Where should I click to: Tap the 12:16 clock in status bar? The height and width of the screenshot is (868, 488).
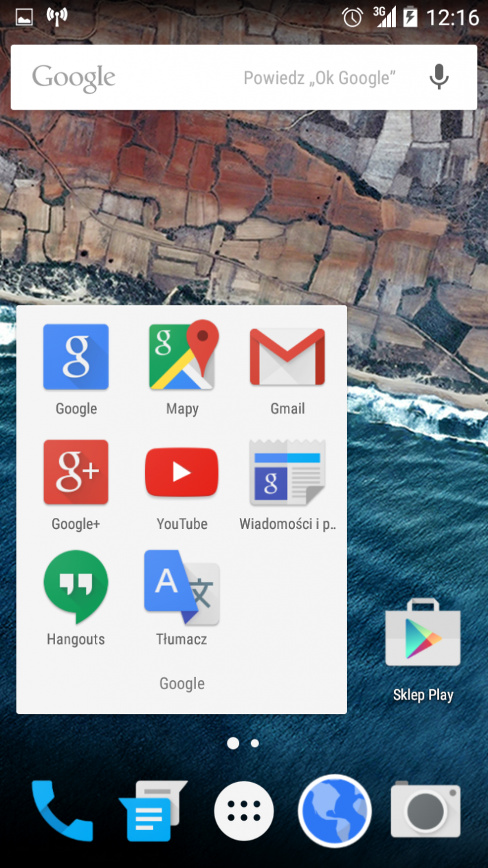click(452, 17)
